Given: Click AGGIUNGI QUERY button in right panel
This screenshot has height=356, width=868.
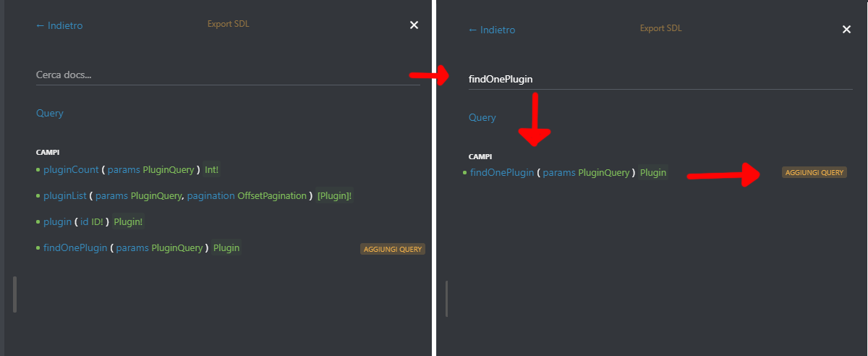Looking at the screenshot, I should (x=814, y=172).
